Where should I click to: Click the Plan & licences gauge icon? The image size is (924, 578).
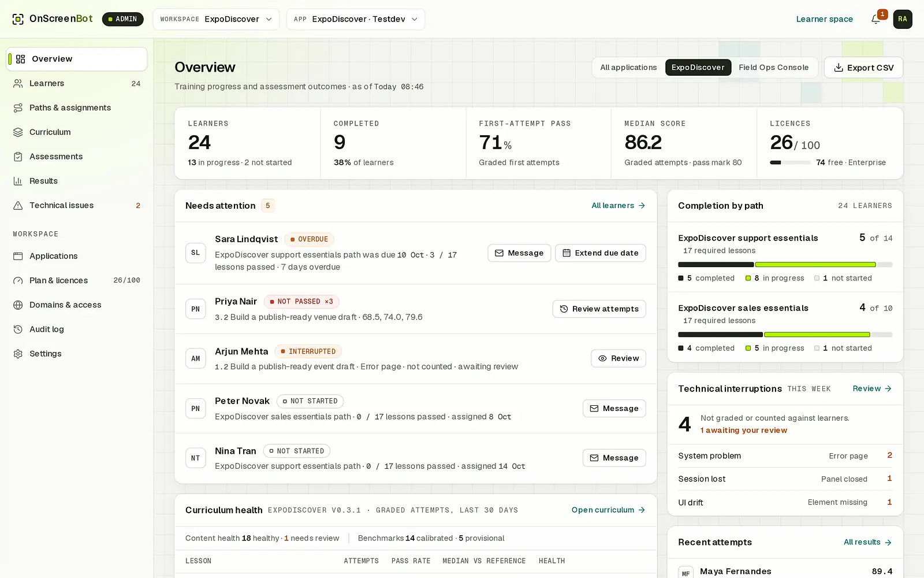(x=18, y=280)
